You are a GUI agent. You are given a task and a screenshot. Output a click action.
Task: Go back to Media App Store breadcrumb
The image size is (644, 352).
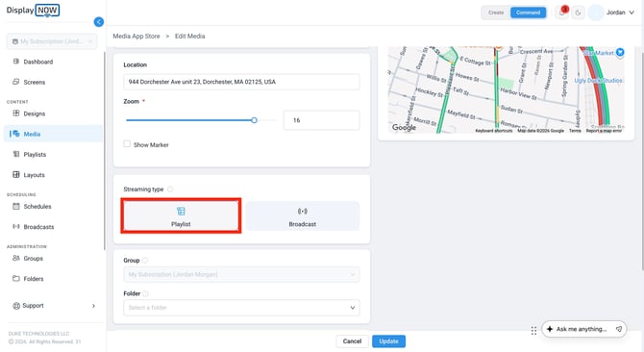click(136, 37)
